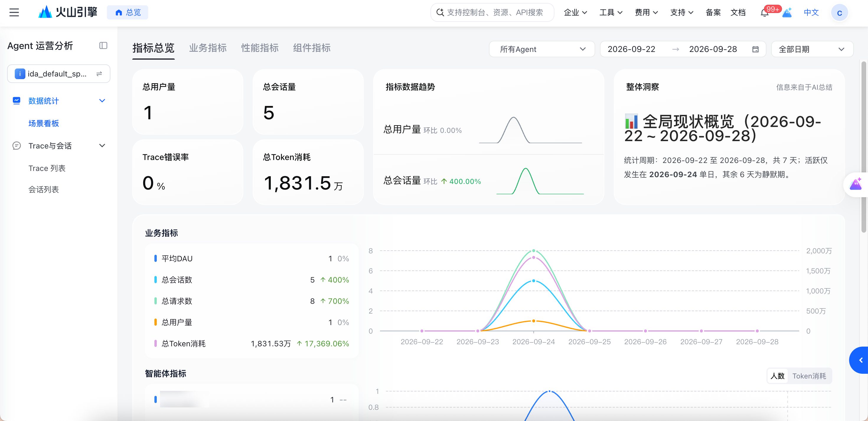Viewport: 868px width, 421px height.
Task: Open the 支持 menu
Action: tap(682, 12)
